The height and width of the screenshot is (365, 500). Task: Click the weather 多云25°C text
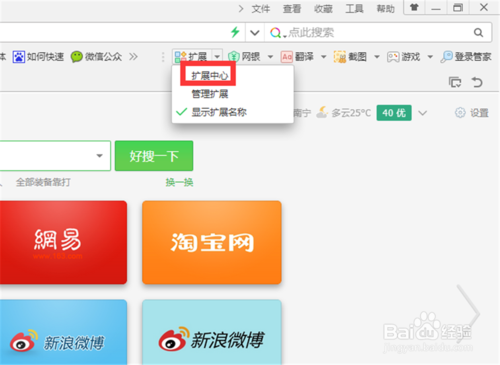[x=351, y=113]
